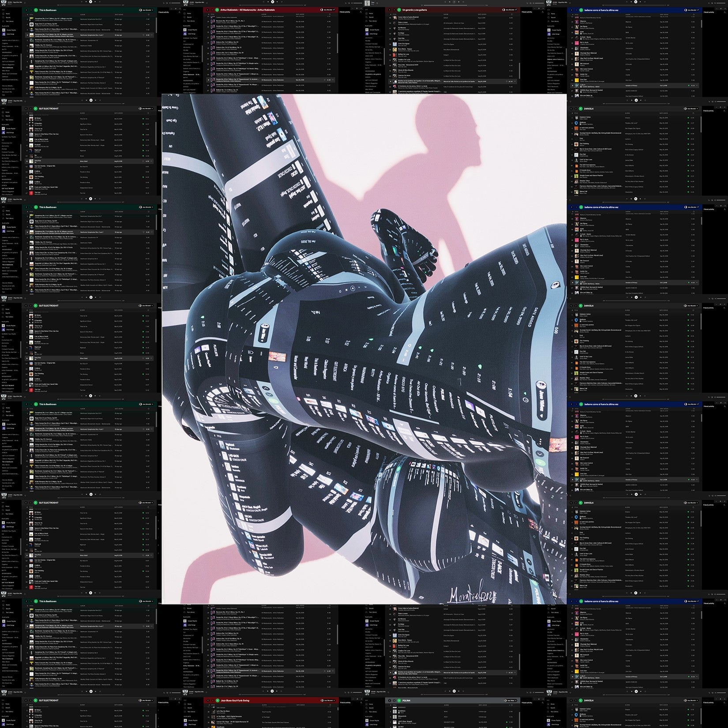Play the Jazz-Blues-Soul-Funk-Swing playlist with green button
728x728 pixels.
click(x=218, y=700)
